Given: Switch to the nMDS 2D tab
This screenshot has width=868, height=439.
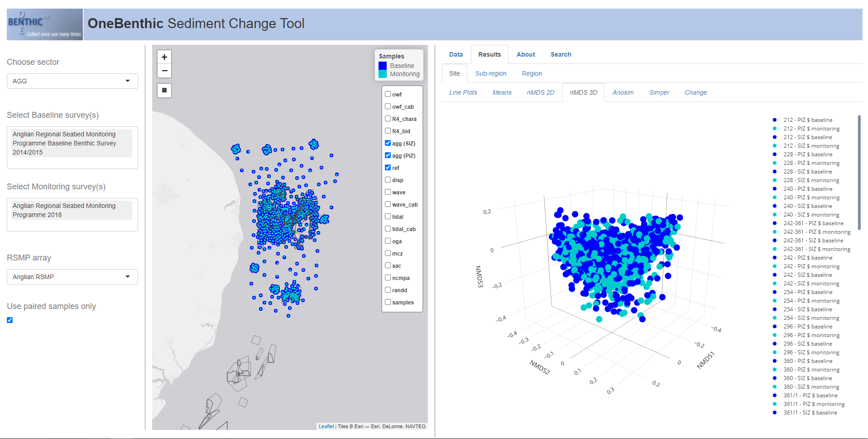Looking at the screenshot, I should point(540,92).
